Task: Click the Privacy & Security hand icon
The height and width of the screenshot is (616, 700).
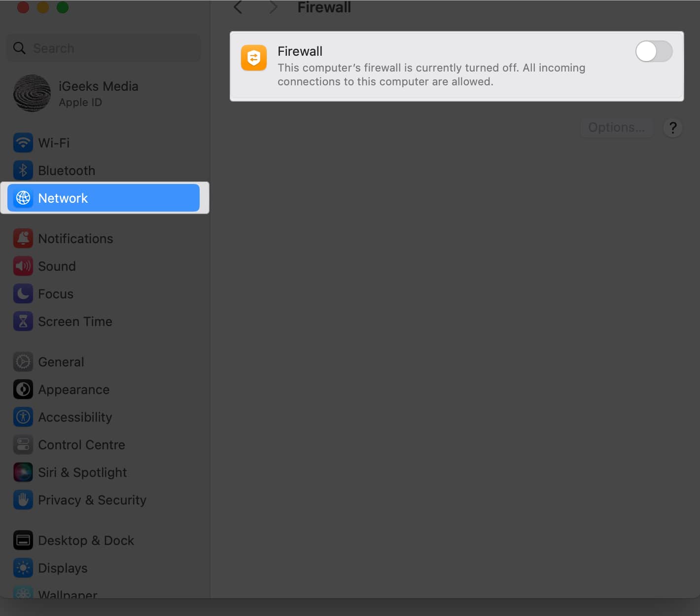Action: pyautogui.click(x=23, y=500)
